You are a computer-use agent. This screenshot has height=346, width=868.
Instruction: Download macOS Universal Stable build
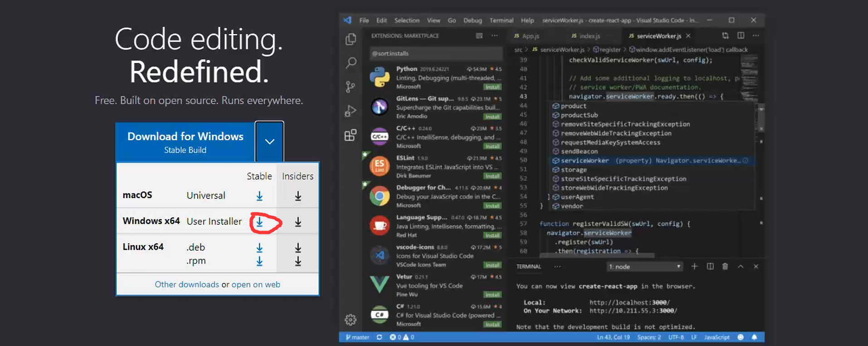pyautogui.click(x=259, y=196)
